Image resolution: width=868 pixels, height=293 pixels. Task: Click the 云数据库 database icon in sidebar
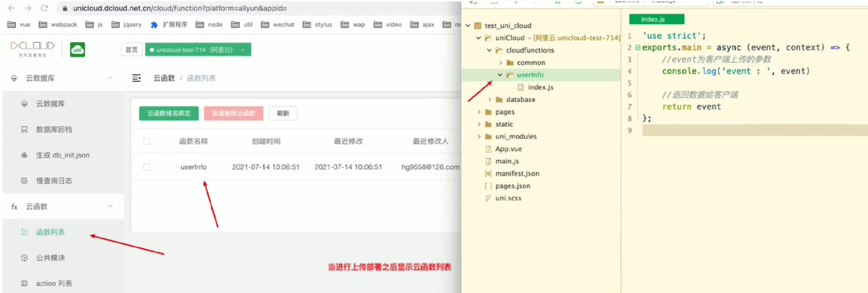[x=24, y=104]
